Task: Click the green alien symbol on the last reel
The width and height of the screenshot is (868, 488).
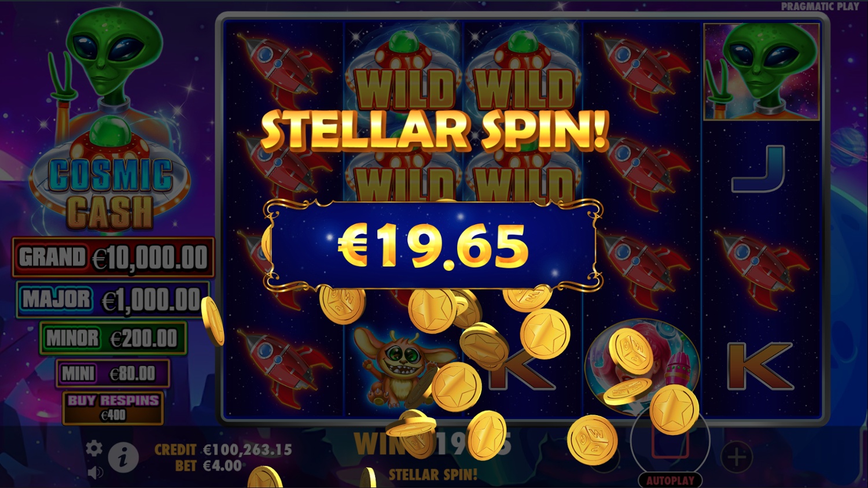Action: (x=762, y=72)
